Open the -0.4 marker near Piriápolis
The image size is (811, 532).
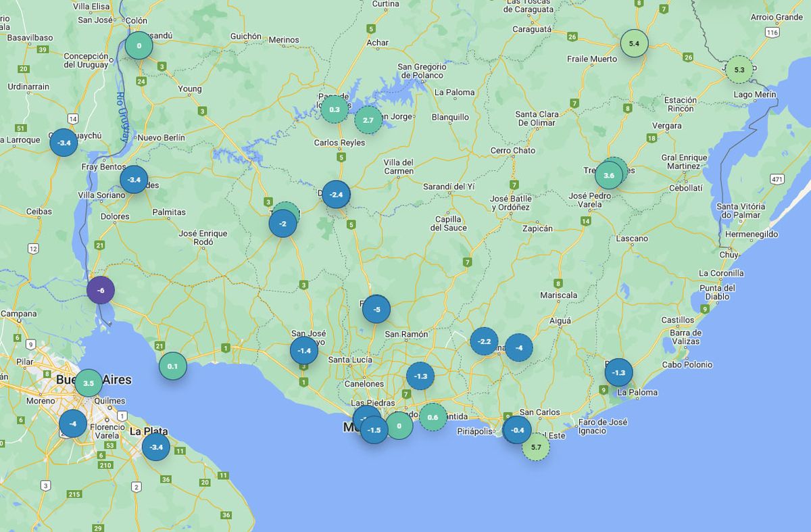tap(518, 430)
